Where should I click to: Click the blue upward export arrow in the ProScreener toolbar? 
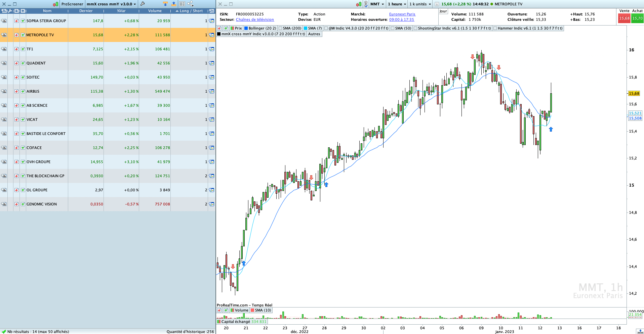click(x=173, y=4)
